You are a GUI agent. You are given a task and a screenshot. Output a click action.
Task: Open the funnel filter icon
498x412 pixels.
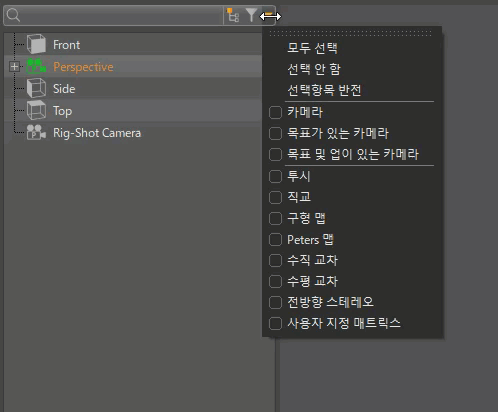click(x=251, y=15)
